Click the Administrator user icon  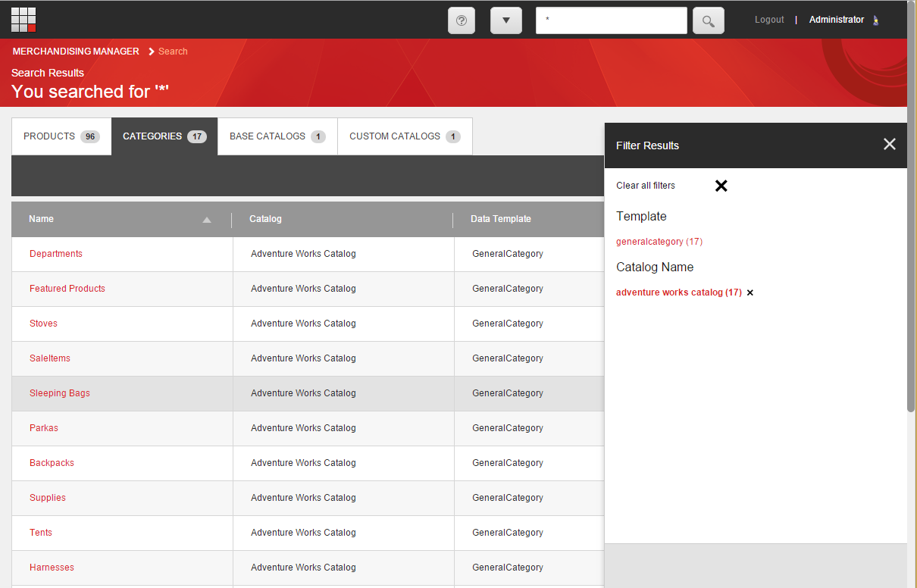click(x=877, y=20)
